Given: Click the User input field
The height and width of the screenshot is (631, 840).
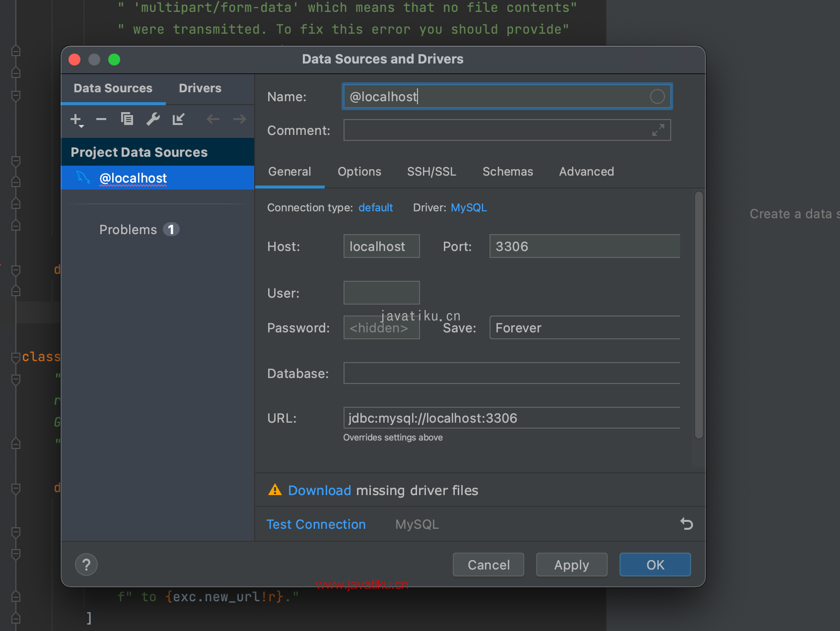Looking at the screenshot, I should click(381, 293).
